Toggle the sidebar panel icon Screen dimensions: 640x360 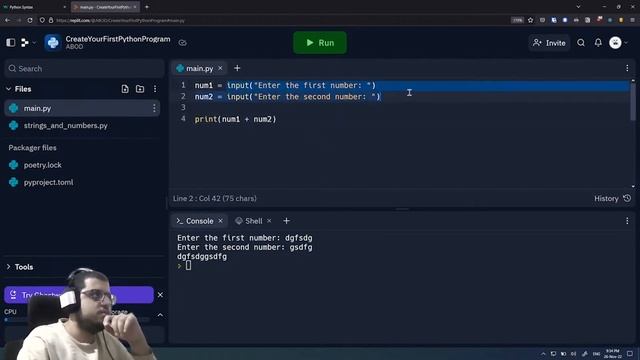coord(11,42)
